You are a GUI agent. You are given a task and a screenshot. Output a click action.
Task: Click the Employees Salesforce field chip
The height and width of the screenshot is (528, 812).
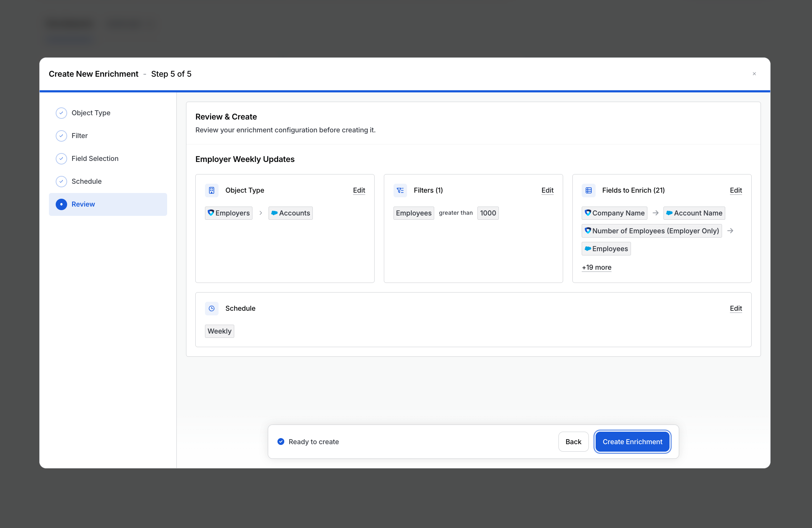(x=606, y=249)
